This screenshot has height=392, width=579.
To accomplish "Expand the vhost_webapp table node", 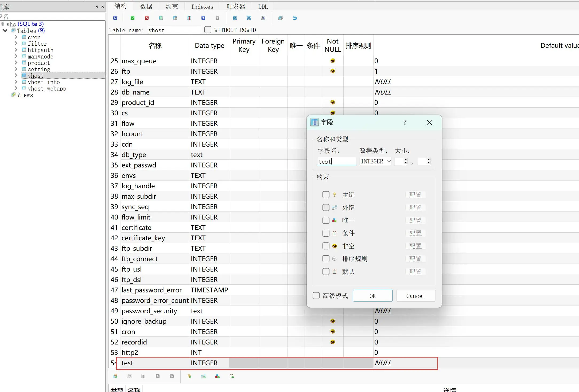I will click(16, 88).
